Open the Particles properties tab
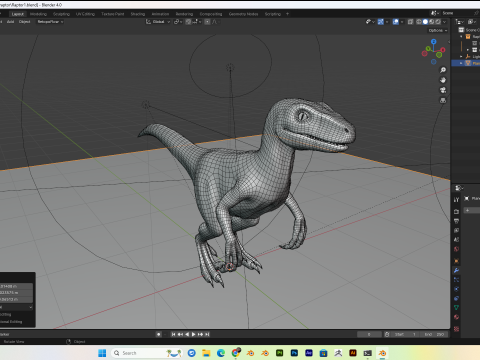Viewport: 480px width, 360px height. [456, 280]
